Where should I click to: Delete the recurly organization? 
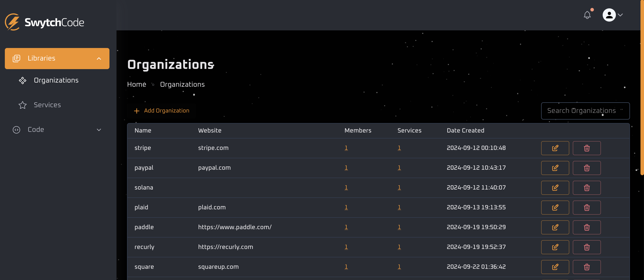(x=586, y=247)
